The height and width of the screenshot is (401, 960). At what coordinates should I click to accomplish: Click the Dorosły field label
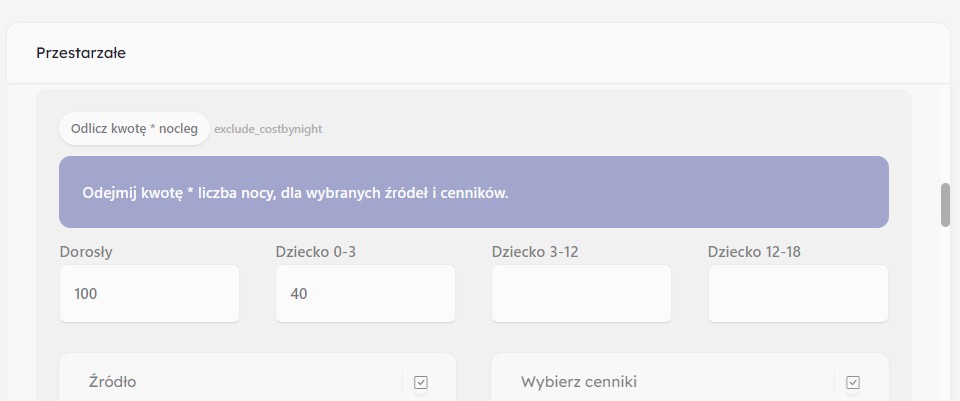point(86,252)
